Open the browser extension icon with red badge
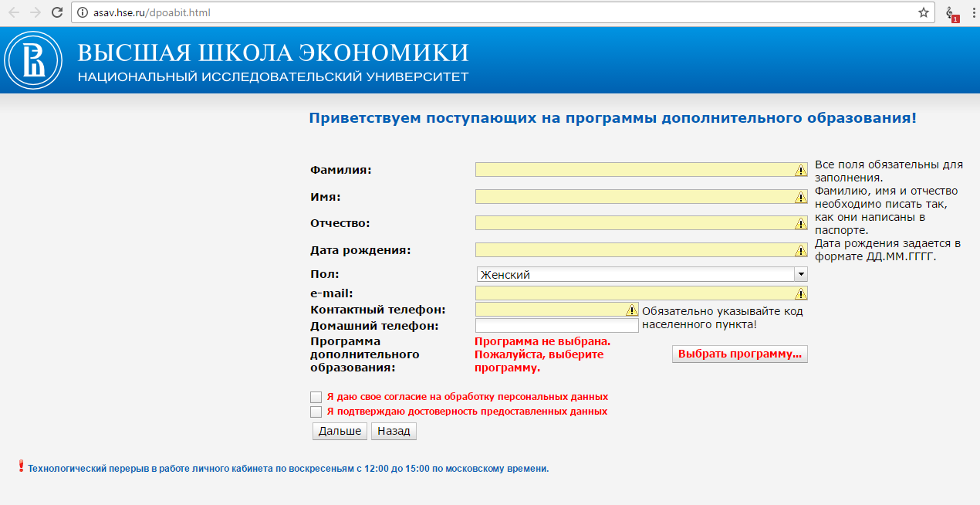Image resolution: width=980 pixels, height=505 pixels. pos(952,13)
